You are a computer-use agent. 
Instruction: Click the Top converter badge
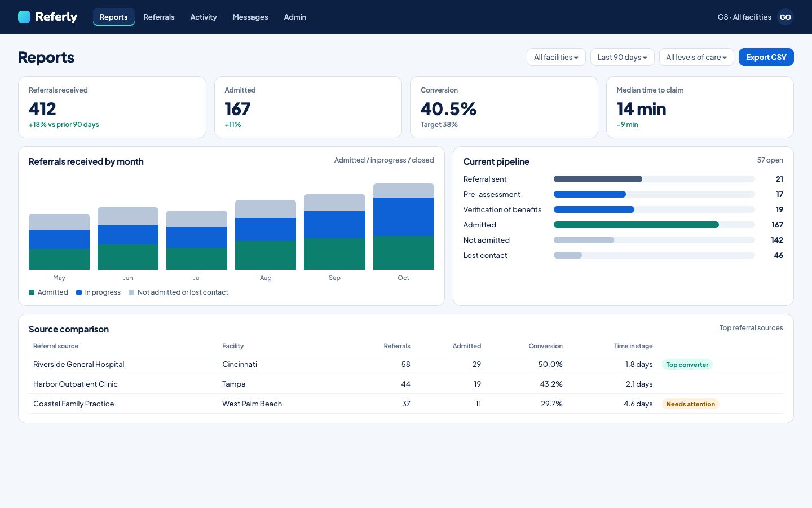pyautogui.click(x=687, y=365)
